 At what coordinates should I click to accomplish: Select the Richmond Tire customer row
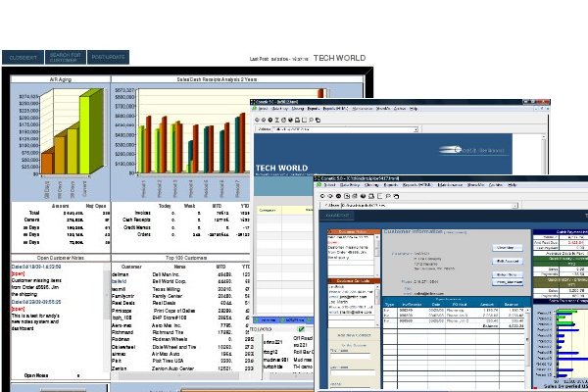(x=180, y=332)
